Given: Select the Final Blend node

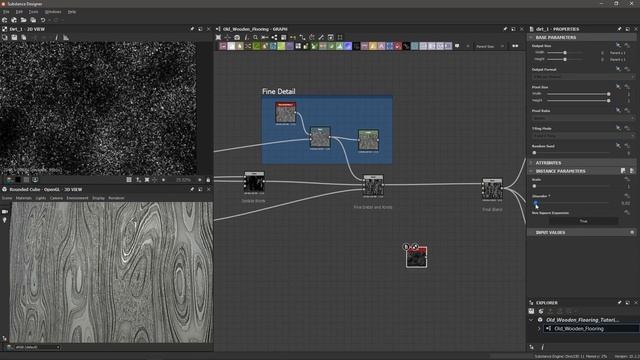Looking at the screenshot, I should [492, 190].
